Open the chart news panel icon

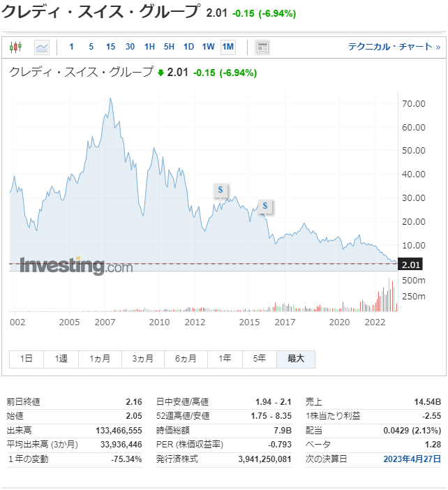tap(262, 47)
